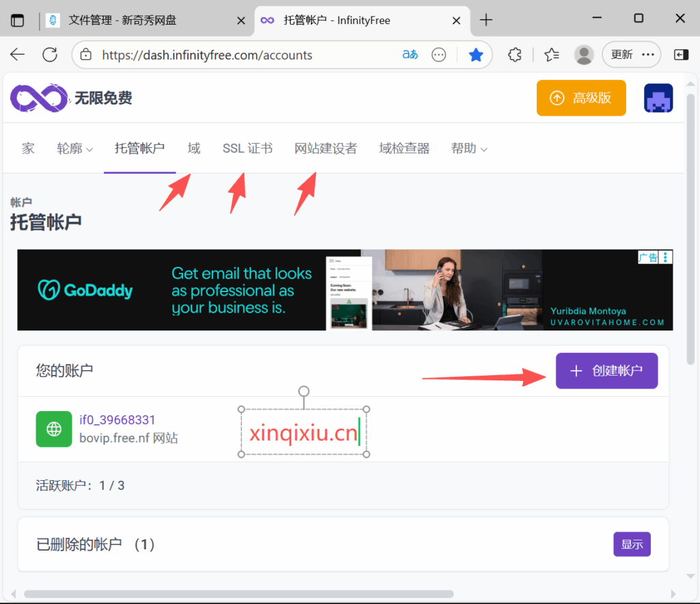The image size is (700, 604).
Task: Click the 创建帐户 button
Action: tap(606, 371)
